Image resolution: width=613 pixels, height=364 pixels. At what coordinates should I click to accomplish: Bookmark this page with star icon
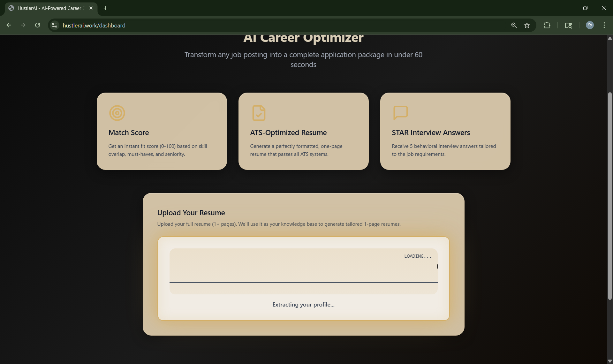coord(527,25)
